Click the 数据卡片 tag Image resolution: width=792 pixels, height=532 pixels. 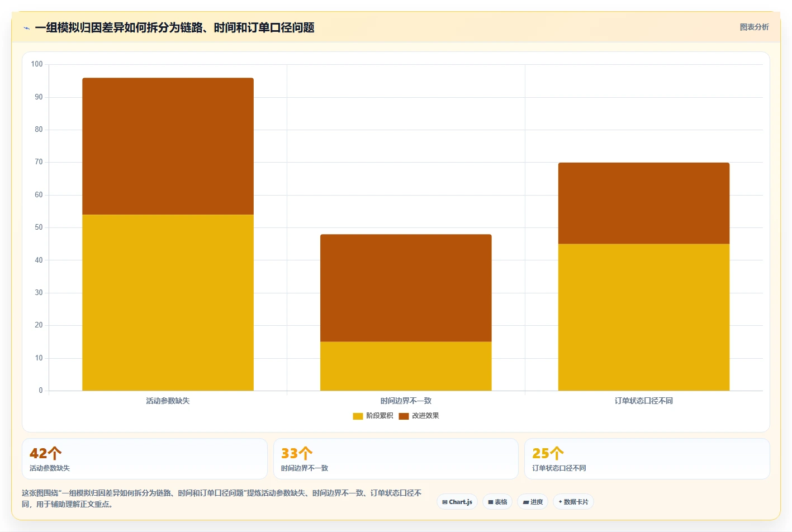point(573,502)
